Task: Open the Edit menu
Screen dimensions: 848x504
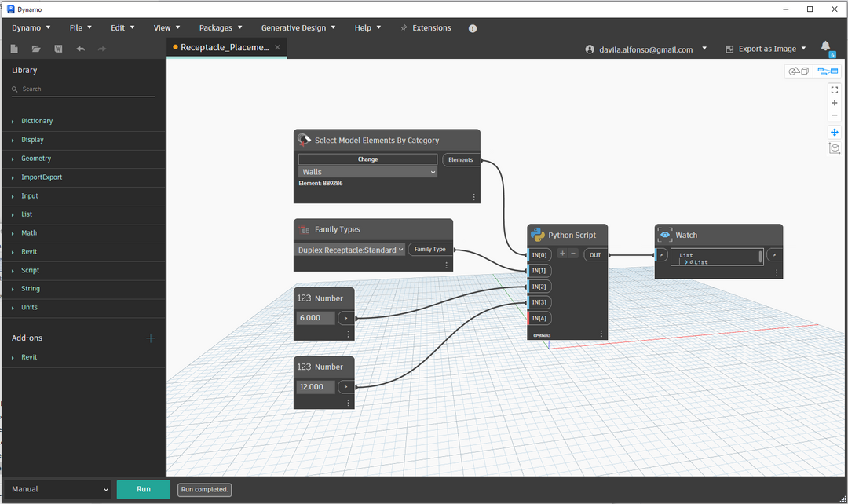Action: (122, 28)
